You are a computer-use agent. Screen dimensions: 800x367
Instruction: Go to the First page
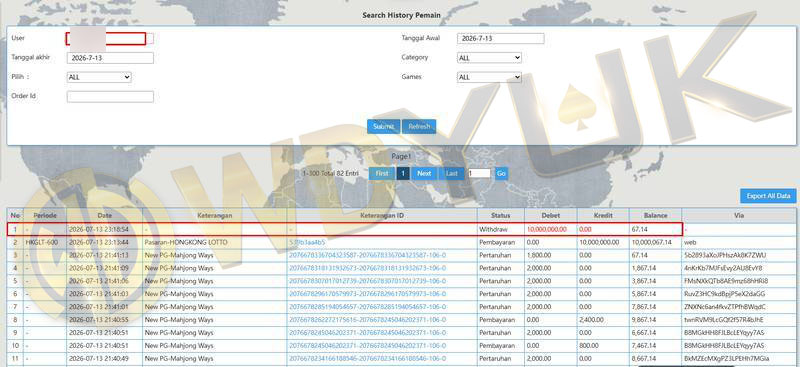382,174
